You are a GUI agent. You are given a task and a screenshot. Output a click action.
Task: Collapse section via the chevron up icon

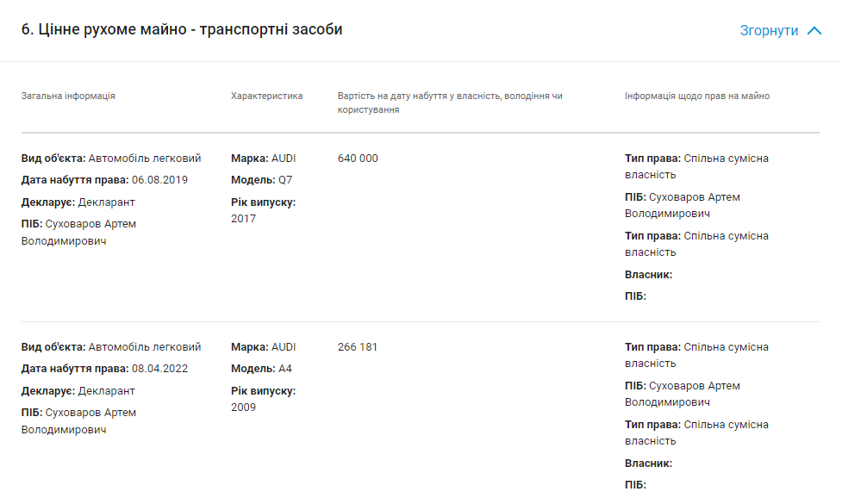[814, 31]
